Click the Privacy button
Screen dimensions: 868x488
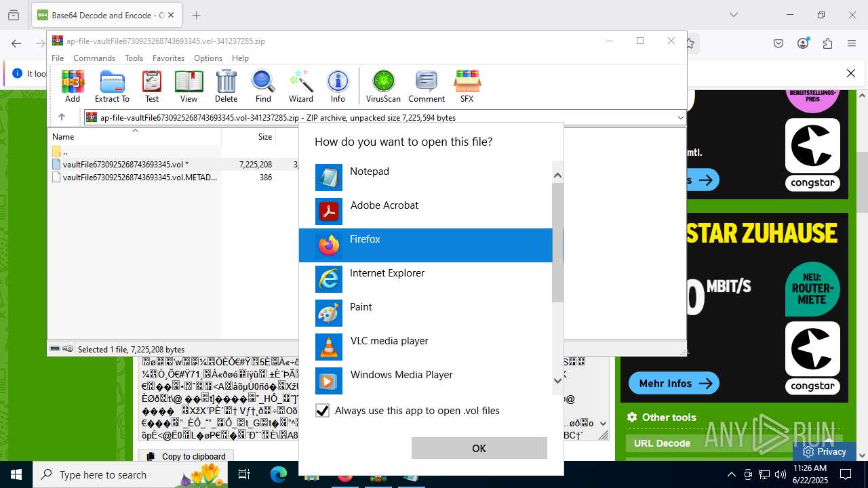point(825,451)
